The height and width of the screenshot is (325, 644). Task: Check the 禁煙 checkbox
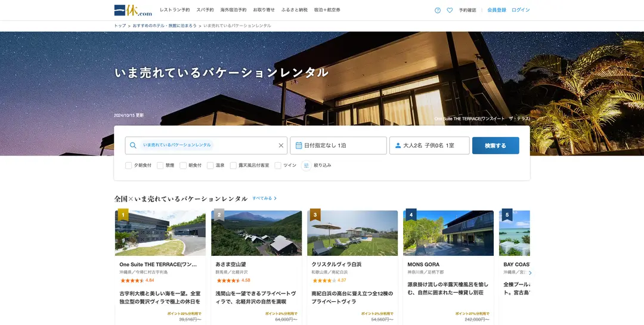click(x=160, y=166)
